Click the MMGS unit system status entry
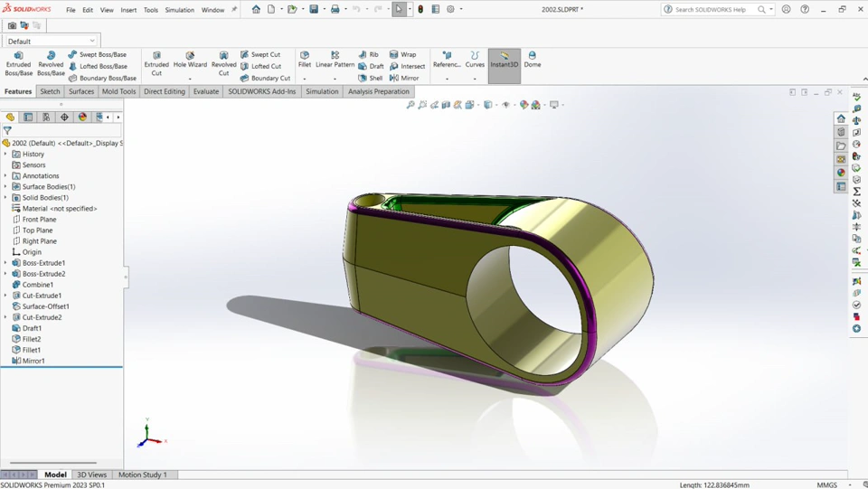Screen dimensions: 868x489 [x=827, y=484]
